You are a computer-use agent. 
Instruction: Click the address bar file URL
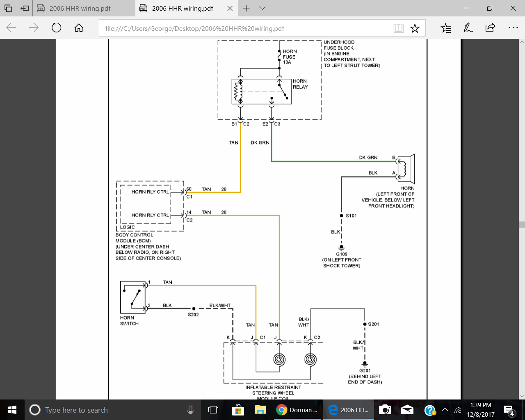point(195,28)
